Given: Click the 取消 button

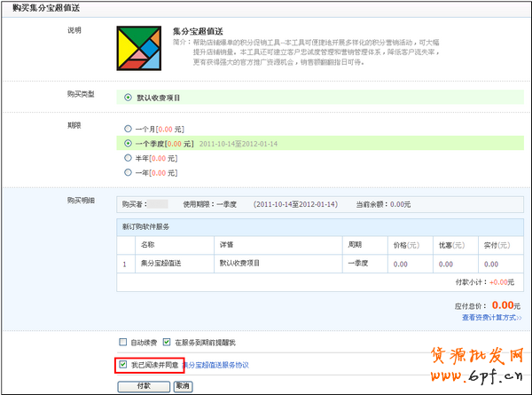Looking at the screenshot, I should tap(183, 386).
